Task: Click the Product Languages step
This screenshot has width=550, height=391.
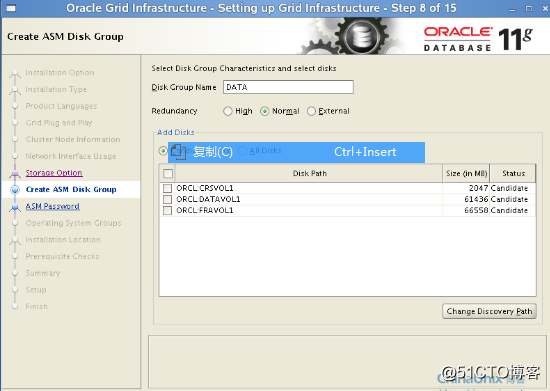Action: pyautogui.click(x=61, y=106)
